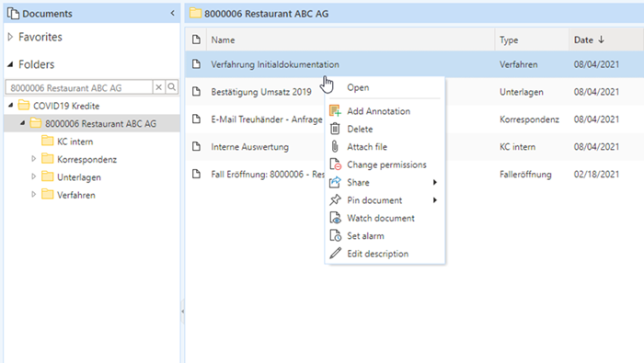Select the COVID19 Kredite tree folder
The image size is (644, 363).
[66, 106]
